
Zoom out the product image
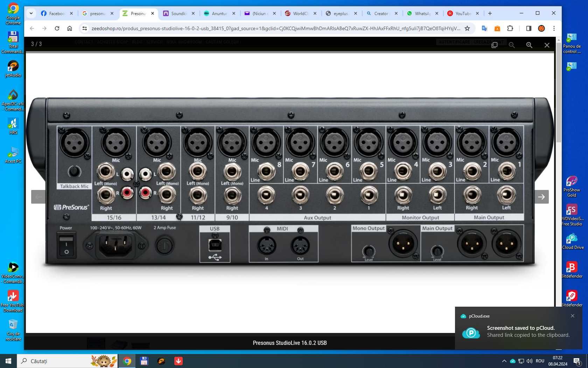[512, 45]
